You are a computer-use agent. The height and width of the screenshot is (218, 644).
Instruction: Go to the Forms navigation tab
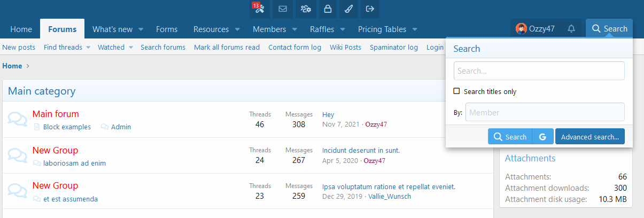167,29
